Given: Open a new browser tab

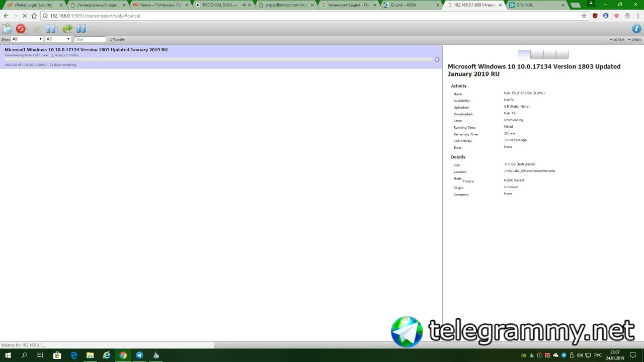Looking at the screenshot, I should click(576, 5).
